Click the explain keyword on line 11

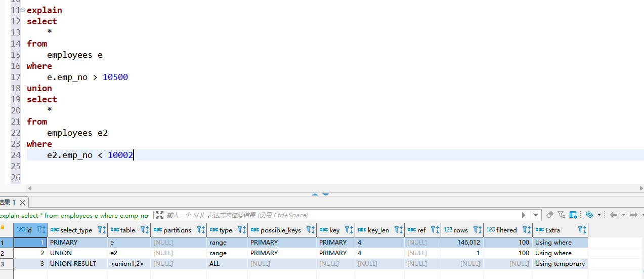(x=45, y=10)
